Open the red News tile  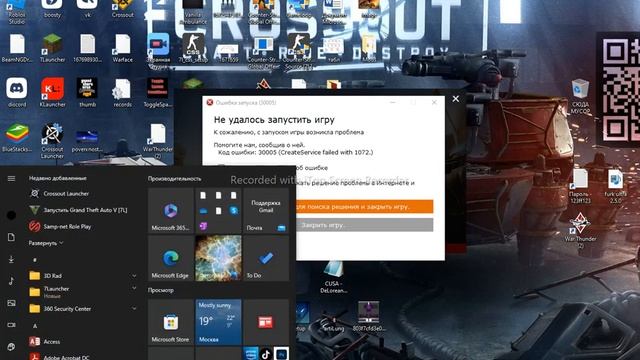tap(266, 322)
